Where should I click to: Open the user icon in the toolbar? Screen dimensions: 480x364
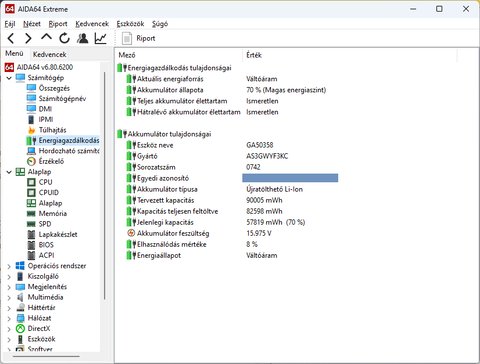(82, 38)
